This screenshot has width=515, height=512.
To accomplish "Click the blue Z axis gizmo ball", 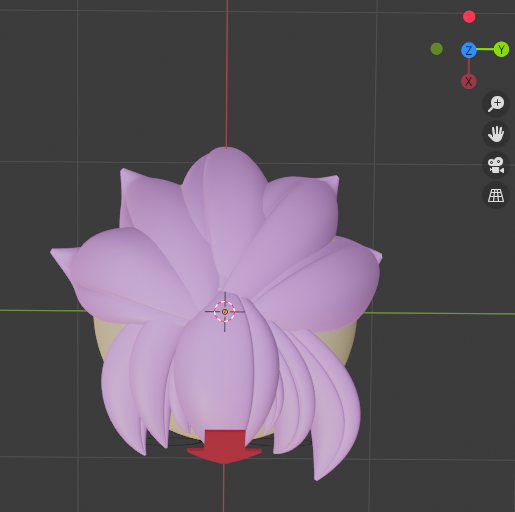I will coord(469,50).
